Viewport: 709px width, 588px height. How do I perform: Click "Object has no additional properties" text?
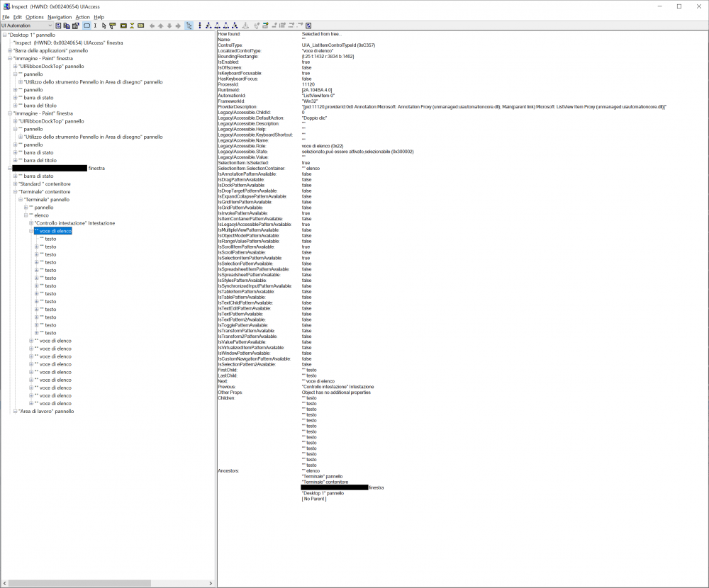(336, 392)
